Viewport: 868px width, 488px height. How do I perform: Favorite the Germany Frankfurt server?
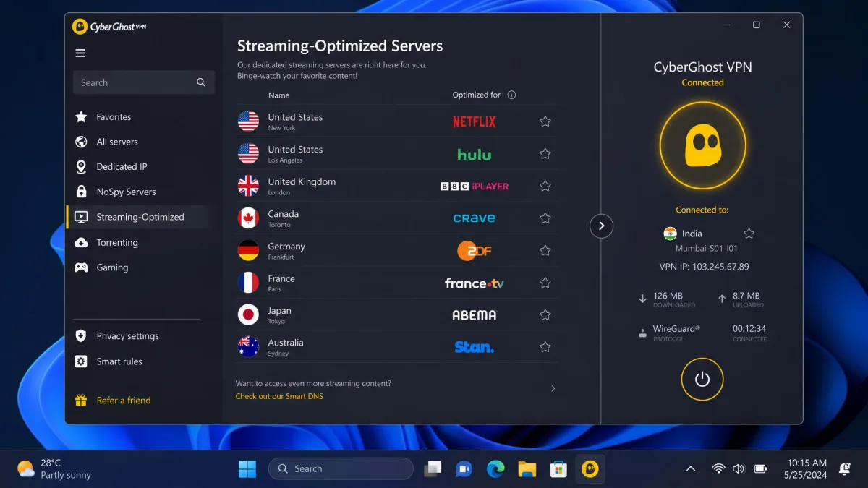point(545,251)
